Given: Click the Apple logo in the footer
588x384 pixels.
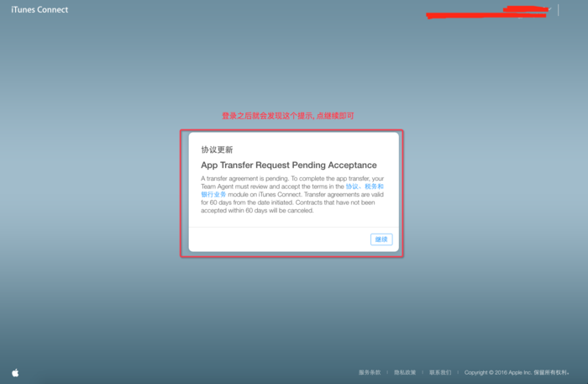Looking at the screenshot, I should pos(15,371).
